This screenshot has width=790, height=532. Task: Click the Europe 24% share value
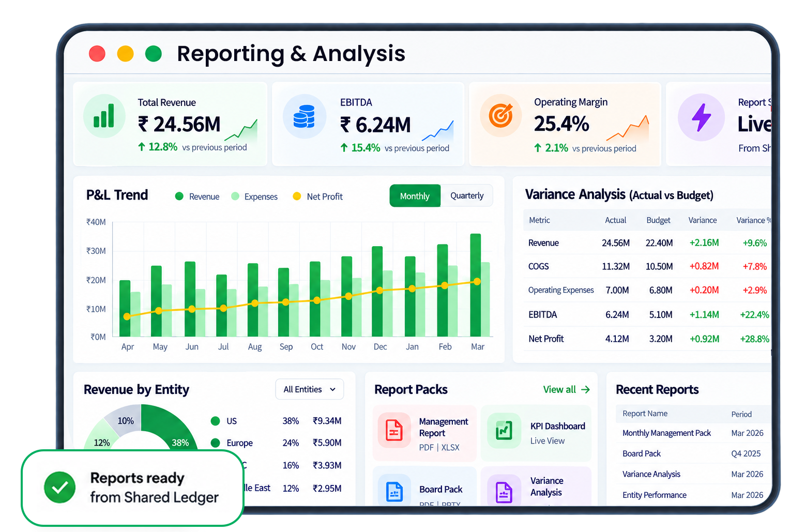pyautogui.click(x=291, y=443)
